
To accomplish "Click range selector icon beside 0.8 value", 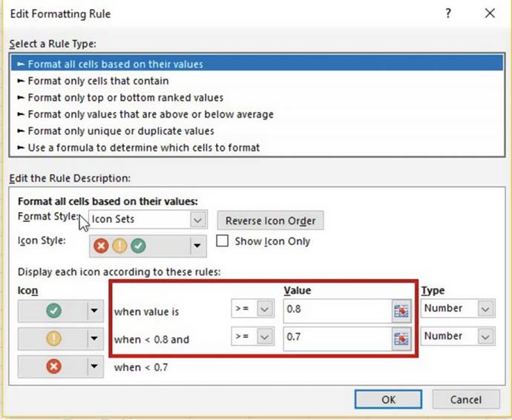I will pos(401,311).
